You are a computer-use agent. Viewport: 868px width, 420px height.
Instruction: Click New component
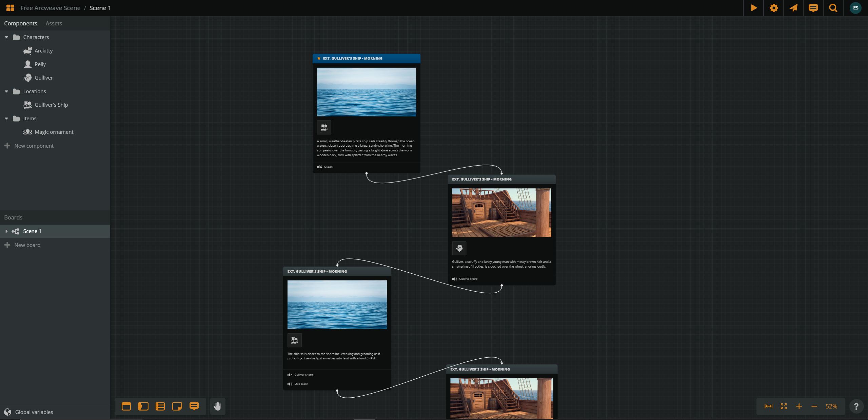pos(34,146)
